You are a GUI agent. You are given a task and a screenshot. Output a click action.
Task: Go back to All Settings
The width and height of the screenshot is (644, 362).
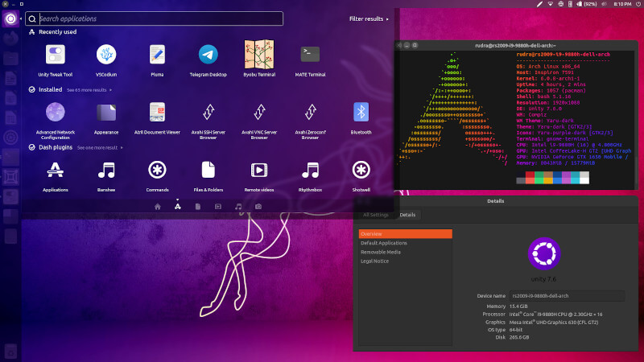375,215
